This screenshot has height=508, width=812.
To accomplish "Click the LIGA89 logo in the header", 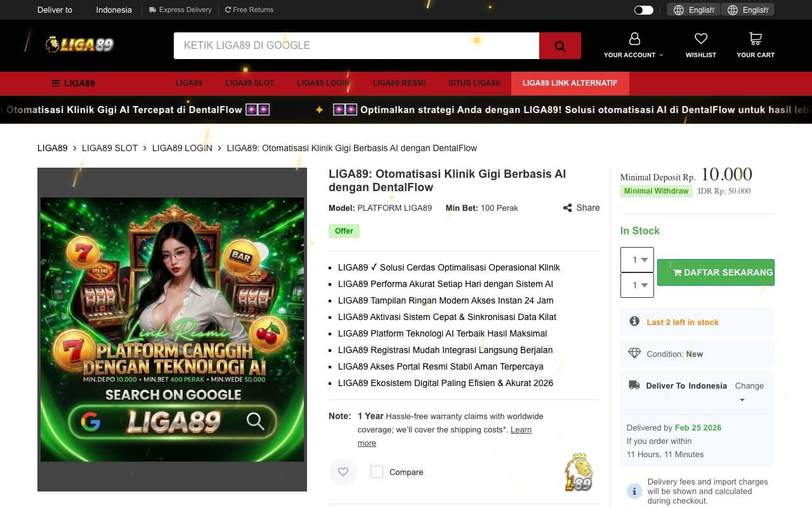I will pos(79,44).
